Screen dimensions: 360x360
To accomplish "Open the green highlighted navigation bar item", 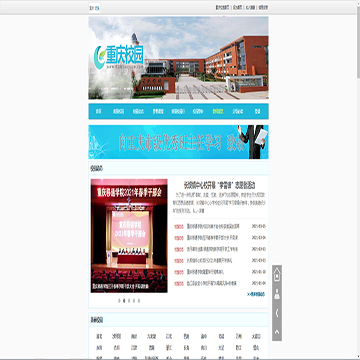I will point(218,111).
